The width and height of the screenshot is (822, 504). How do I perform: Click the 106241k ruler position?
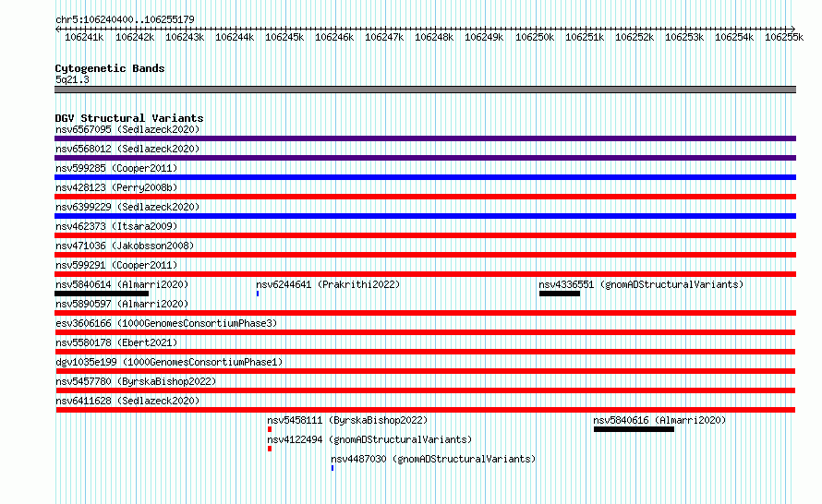tap(84, 37)
